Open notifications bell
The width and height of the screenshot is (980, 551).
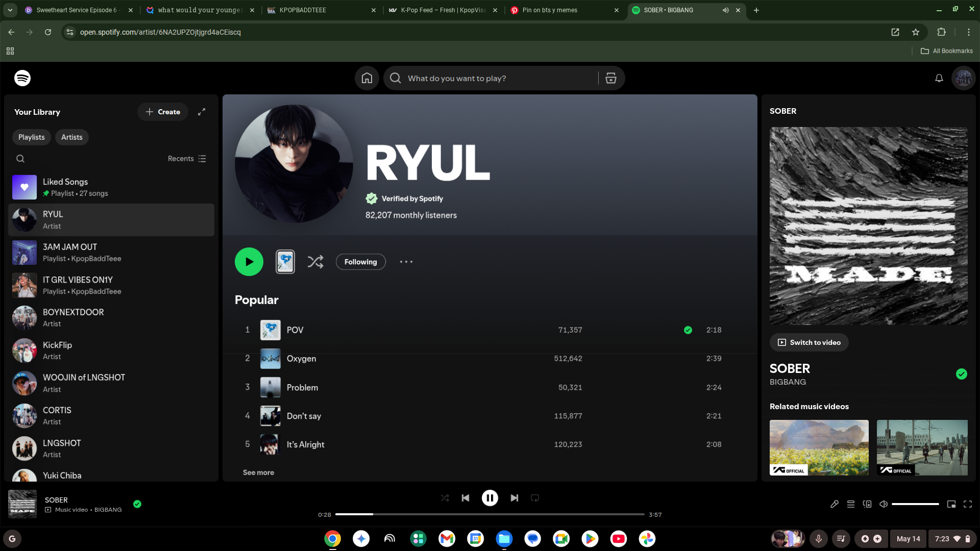pyautogui.click(x=939, y=78)
